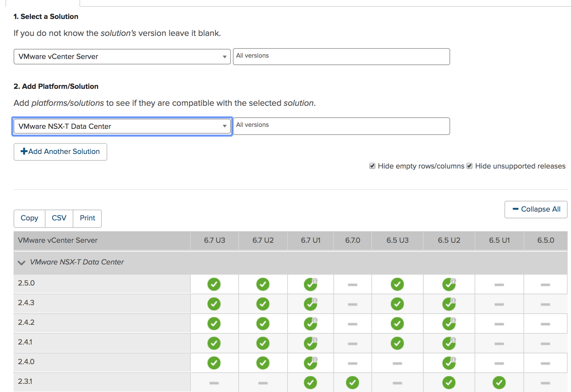This screenshot has width=571, height=392.
Task: Click the 2.4.2 version row label
Action: coord(26,322)
